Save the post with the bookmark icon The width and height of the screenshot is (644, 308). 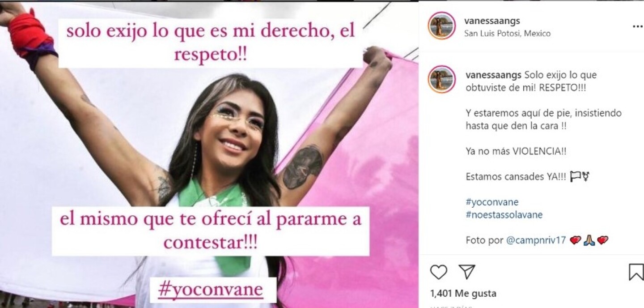point(636,272)
